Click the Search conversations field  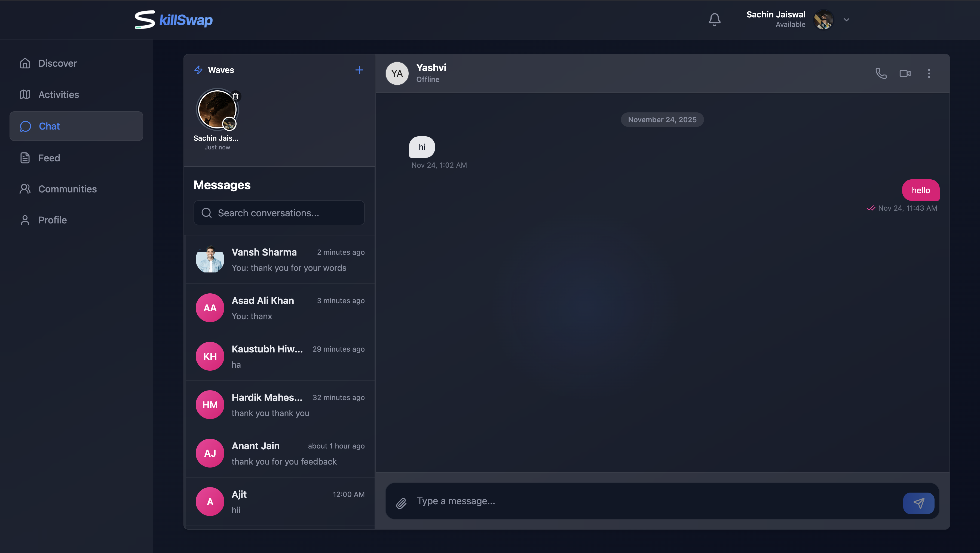279,213
